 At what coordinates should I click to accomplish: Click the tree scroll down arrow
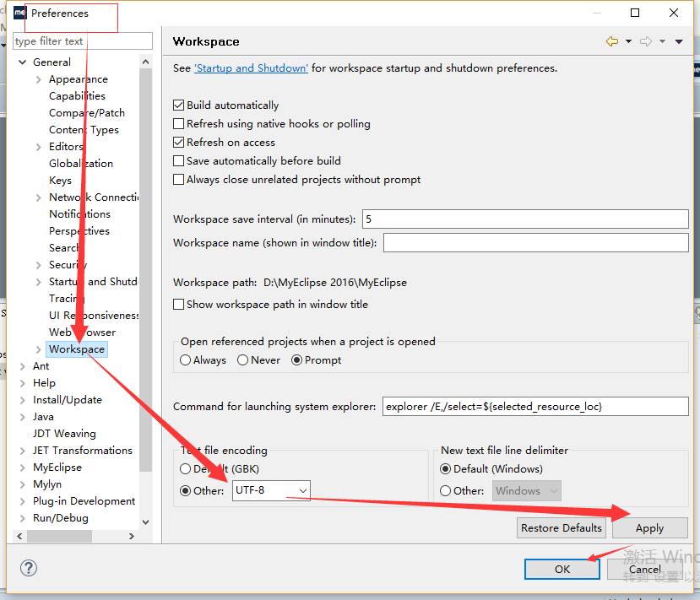point(145,522)
